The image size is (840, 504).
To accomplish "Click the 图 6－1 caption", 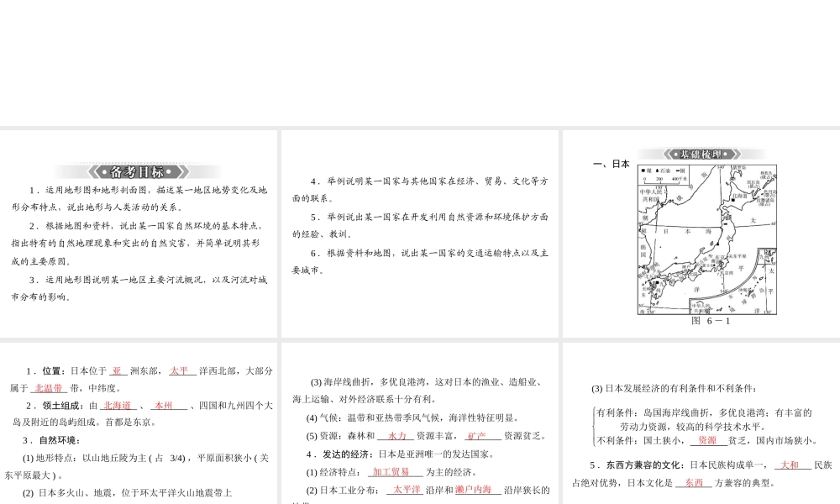I will [711, 321].
